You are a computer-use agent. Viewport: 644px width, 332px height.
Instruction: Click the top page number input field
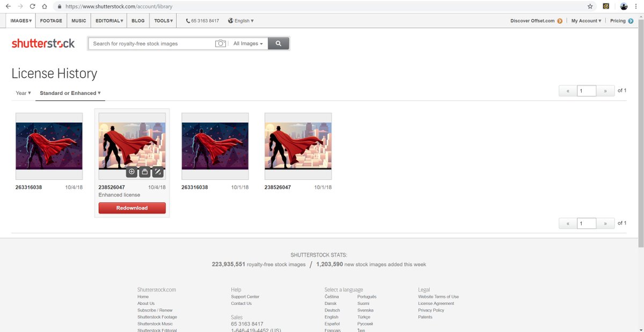coord(587,91)
